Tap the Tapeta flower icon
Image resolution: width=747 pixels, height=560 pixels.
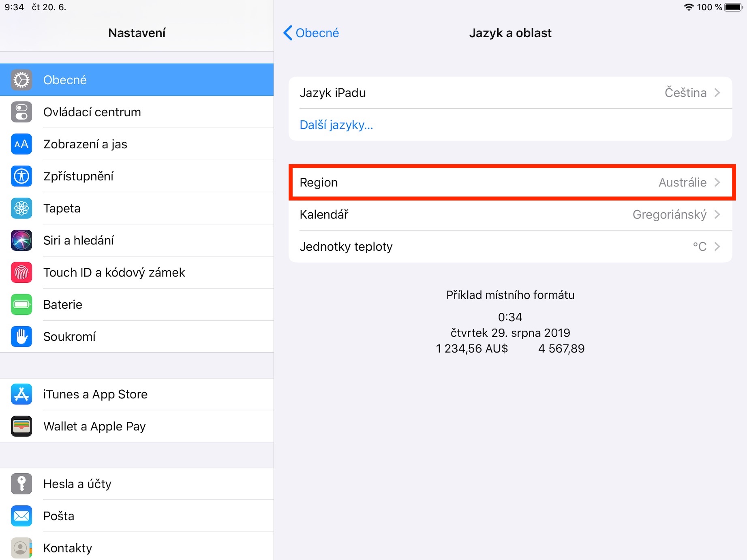[21, 208]
